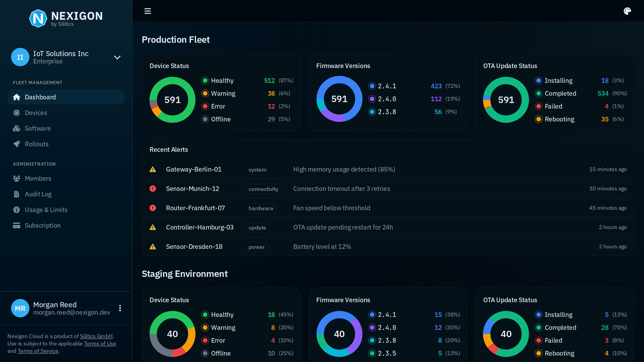The width and height of the screenshot is (644, 362).
Task: Click the system tag on Gateway-Berlin-01
Action: coord(257,170)
